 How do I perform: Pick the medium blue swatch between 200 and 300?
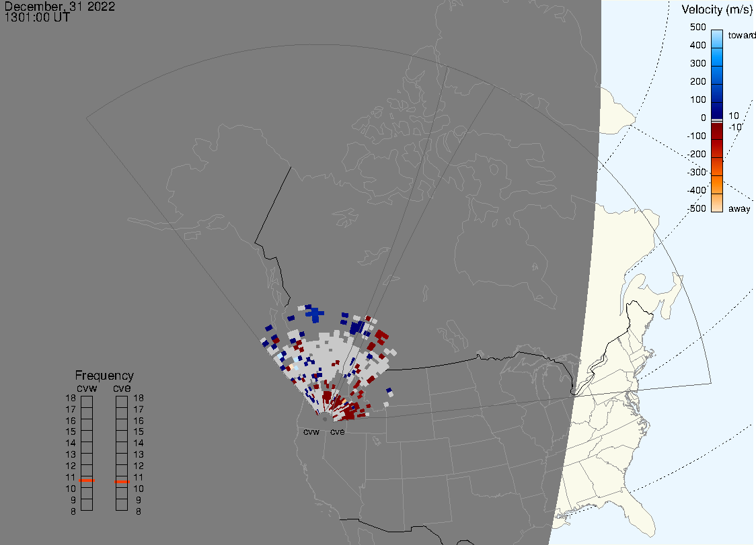pyautogui.click(x=717, y=75)
